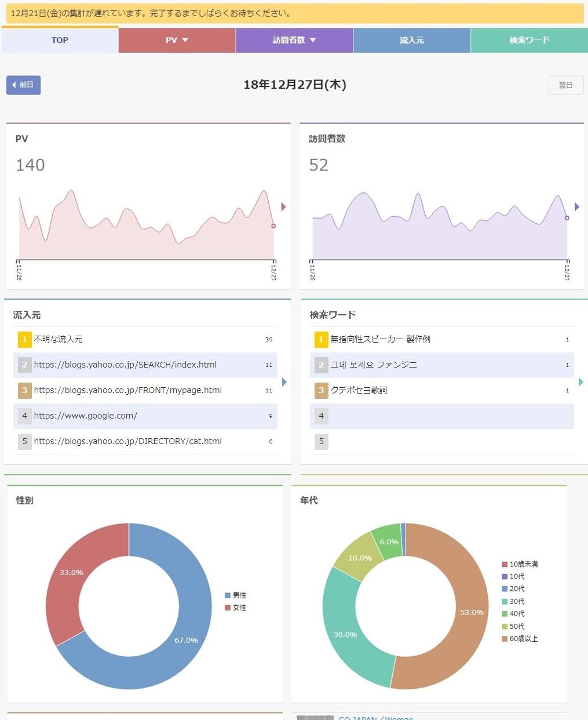588x720 pixels.
Task: Click the latest 訪問者数 chart data point
Action: tap(567, 218)
